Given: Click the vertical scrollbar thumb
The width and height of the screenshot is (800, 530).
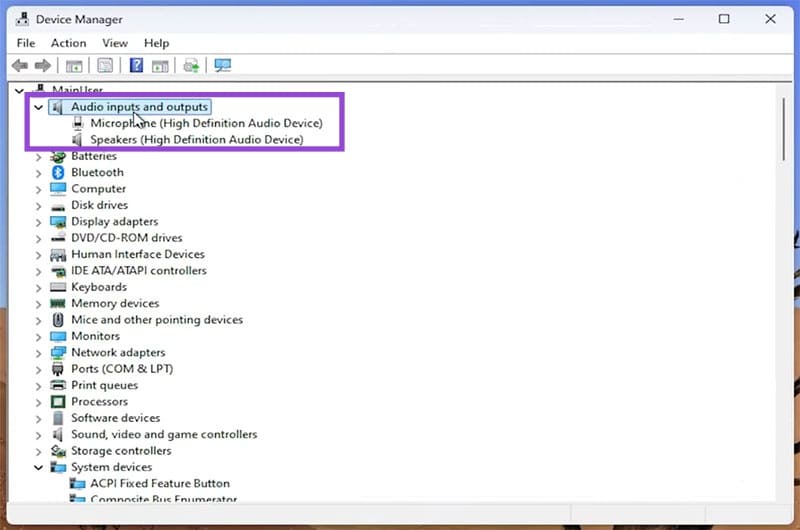Looking at the screenshot, I should point(783,130).
